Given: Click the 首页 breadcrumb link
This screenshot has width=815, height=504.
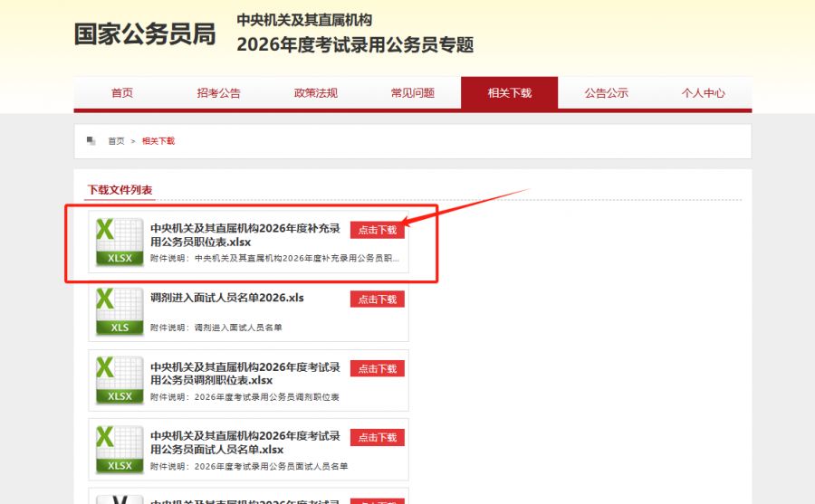Looking at the screenshot, I should 117,141.
